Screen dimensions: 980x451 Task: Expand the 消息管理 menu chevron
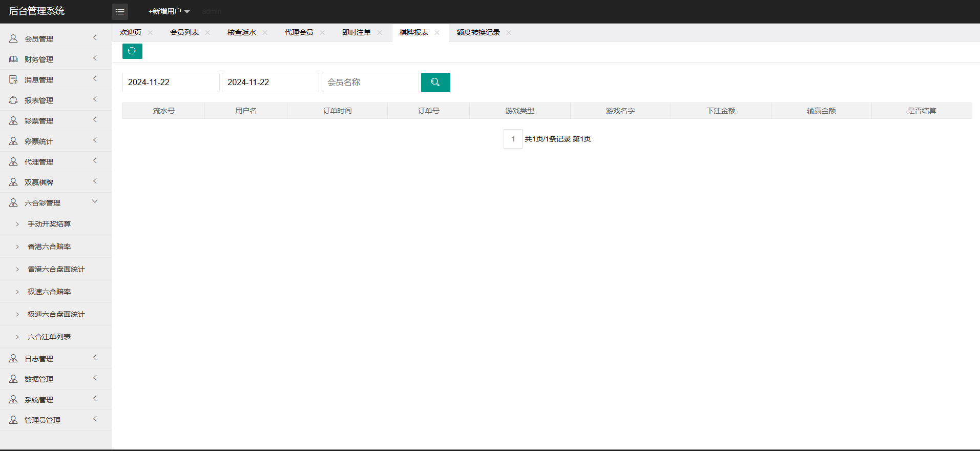coord(95,78)
